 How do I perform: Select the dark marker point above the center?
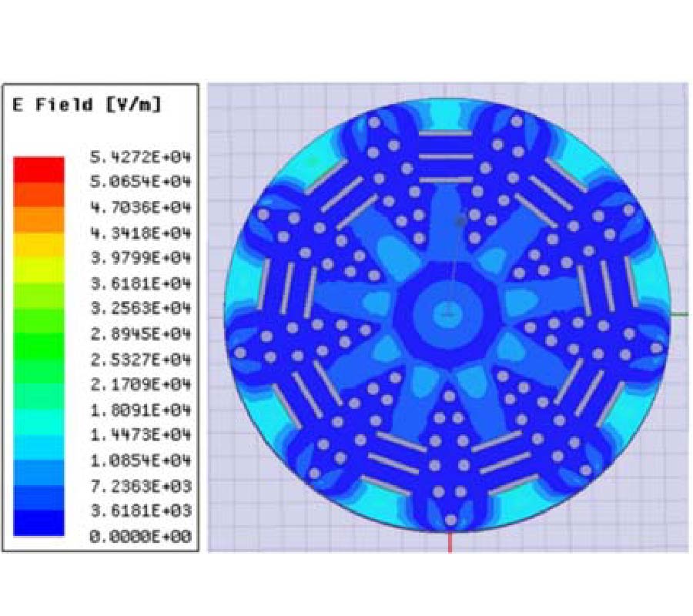click(x=460, y=222)
